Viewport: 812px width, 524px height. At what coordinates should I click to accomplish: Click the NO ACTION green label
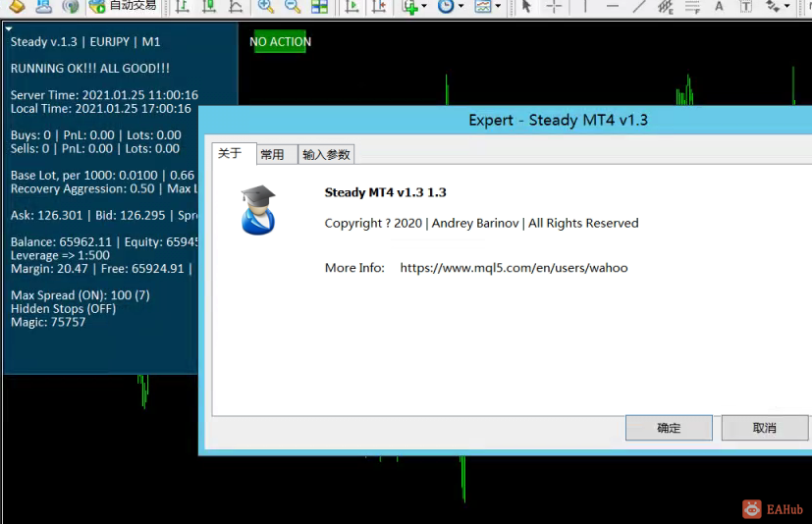click(x=280, y=42)
